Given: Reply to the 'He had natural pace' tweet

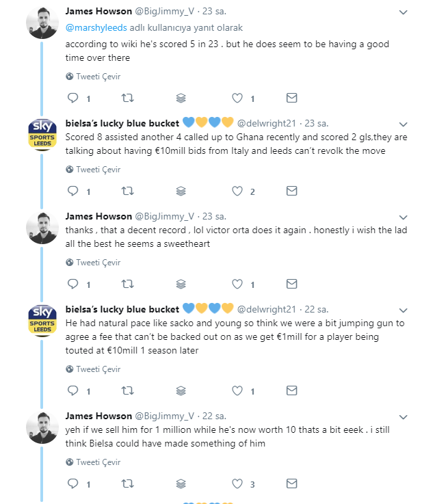Looking at the screenshot, I should pyautogui.click(x=74, y=390).
